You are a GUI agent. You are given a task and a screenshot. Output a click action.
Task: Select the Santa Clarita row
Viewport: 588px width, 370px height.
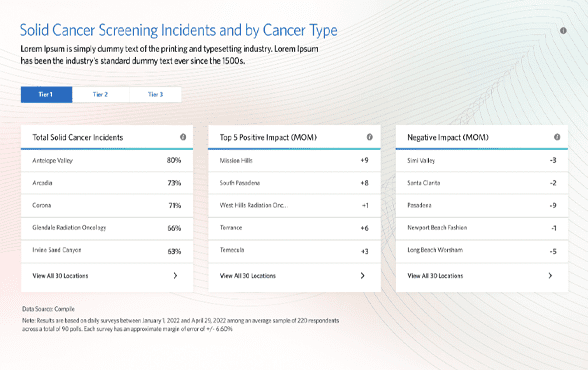(x=482, y=183)
